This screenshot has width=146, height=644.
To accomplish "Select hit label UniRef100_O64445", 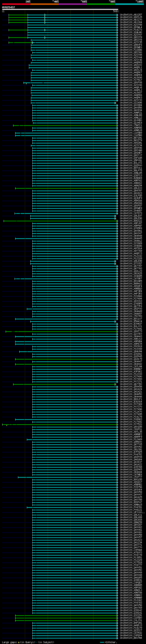I will coord(131,239).
